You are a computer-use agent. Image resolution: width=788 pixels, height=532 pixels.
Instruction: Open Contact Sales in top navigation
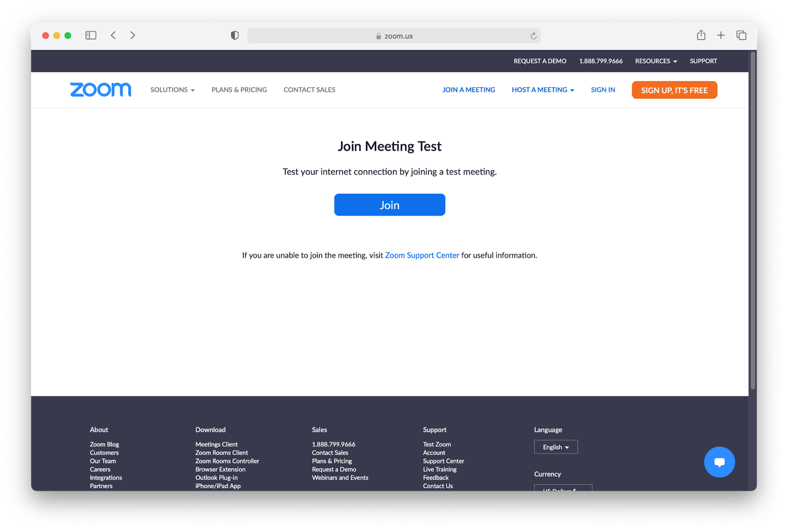click(309, 90)
